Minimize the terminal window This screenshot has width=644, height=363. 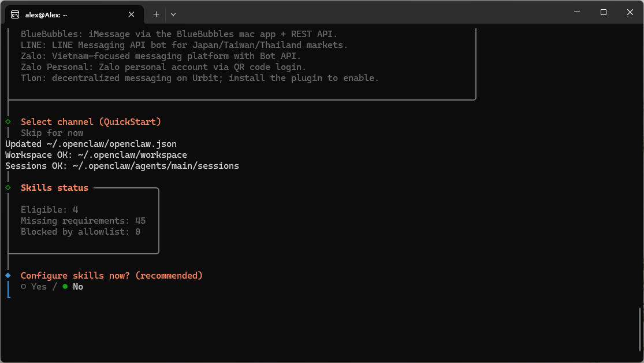577,12
